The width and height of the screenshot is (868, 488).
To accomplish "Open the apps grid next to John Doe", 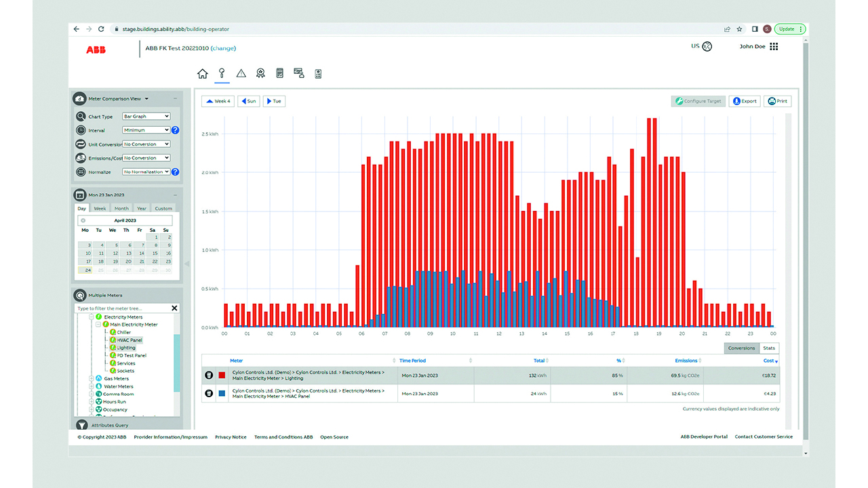I will pyautogui.click(x=774, y=47).
